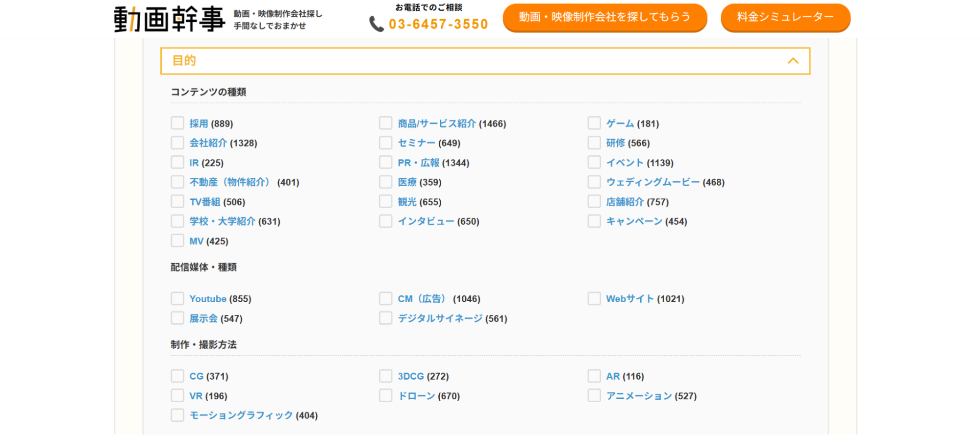Check the 3DCG checkbox

(386, 376)
